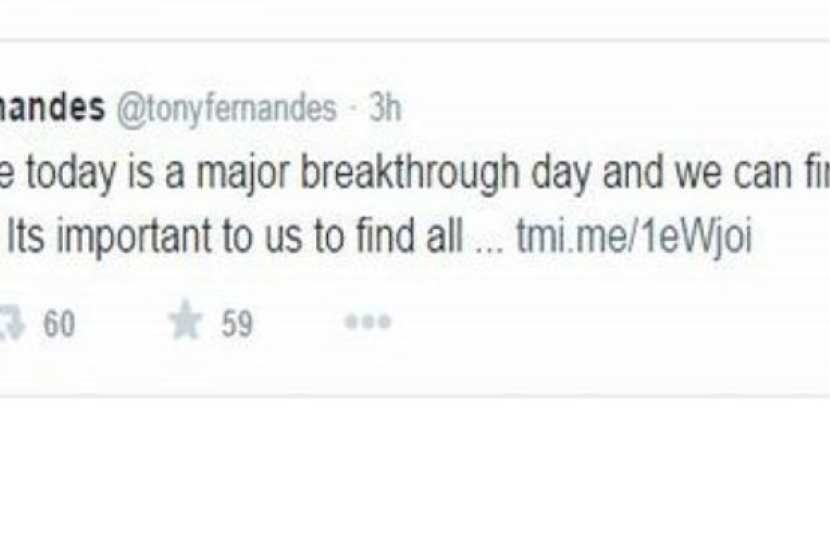Follow the tmi.me/1eWjoi link
Screen dimensions: 830x553
coord(633,242)
